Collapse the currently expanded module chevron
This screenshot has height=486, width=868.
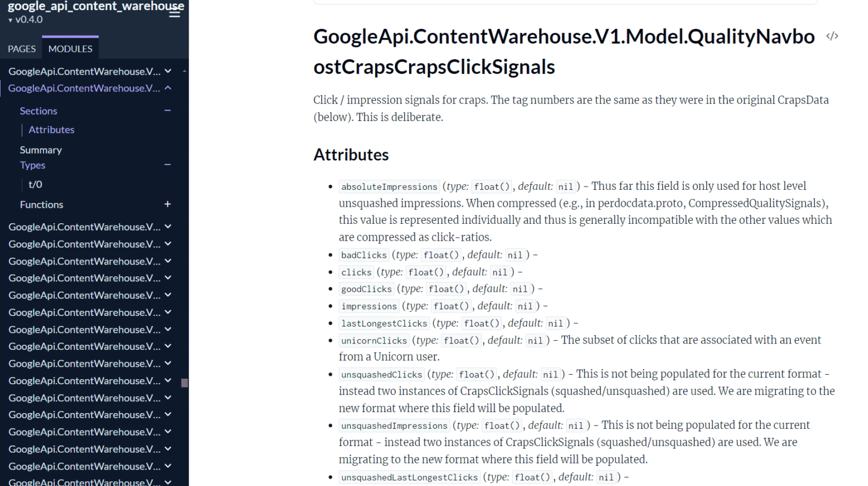(x=168, y=88)
